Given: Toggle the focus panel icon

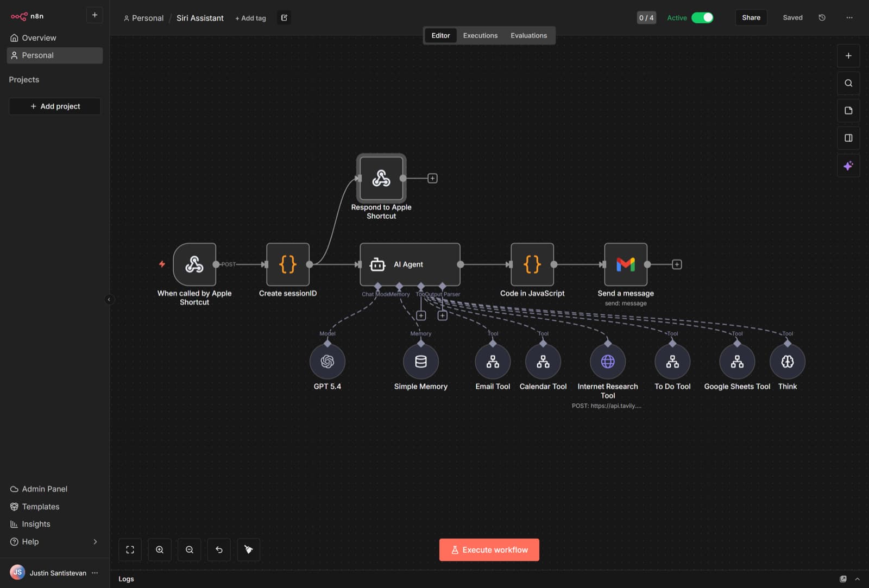Looking at the screenshot, I should pyautogui.click(x=848, y=138).
